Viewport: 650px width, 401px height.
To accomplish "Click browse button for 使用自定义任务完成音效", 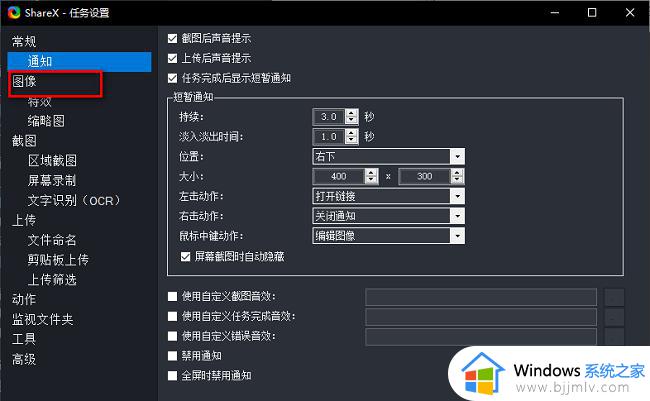I will tap(615, 316).
